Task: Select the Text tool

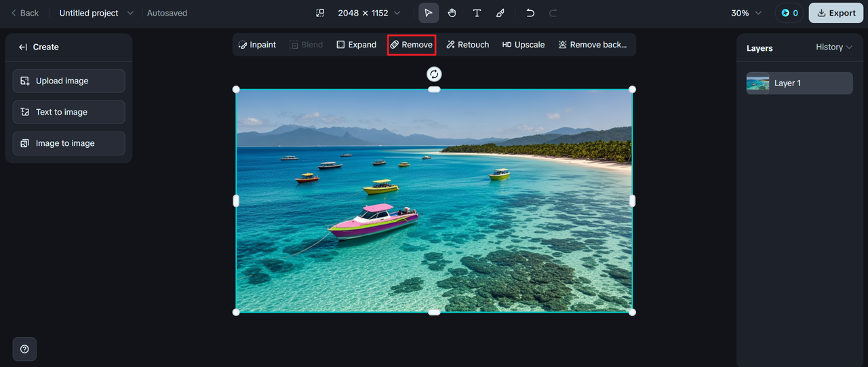Action: [x=477, y=13]
